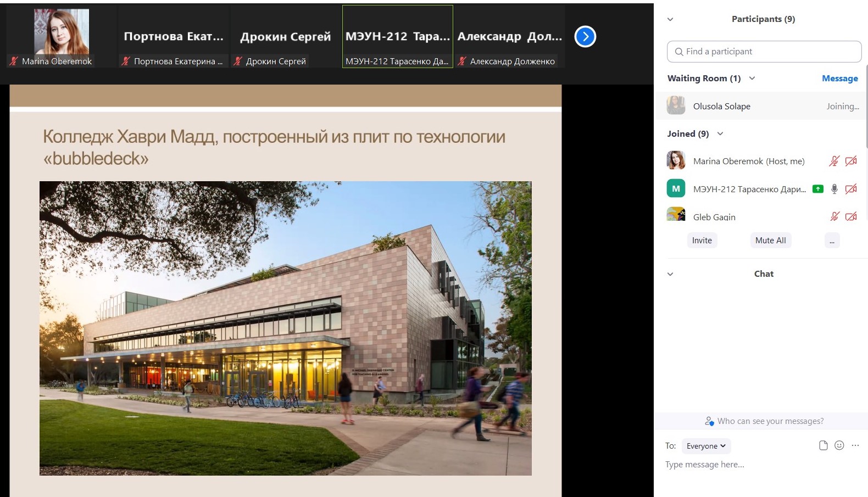
Task: Open the emoji picker in chat
Action: tap(839, 445)
